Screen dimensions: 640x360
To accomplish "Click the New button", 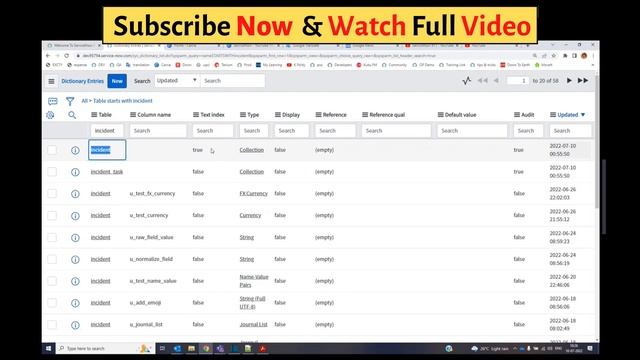I will [117, 81].
